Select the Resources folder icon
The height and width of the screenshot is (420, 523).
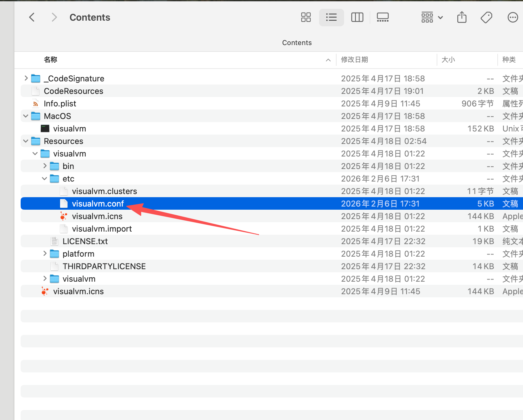pyautogui.click(x=36, y=141)
